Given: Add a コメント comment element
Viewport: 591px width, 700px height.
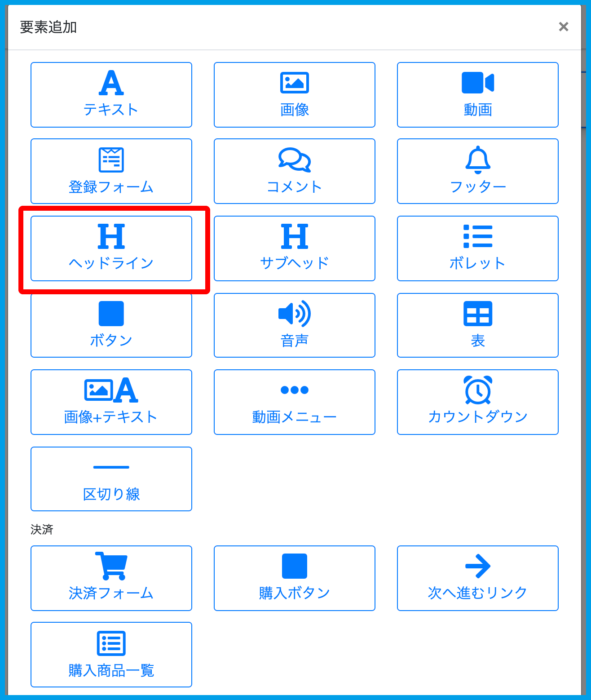Looking at the screenshot, I should pyautogui.click(x=294, y=171).
